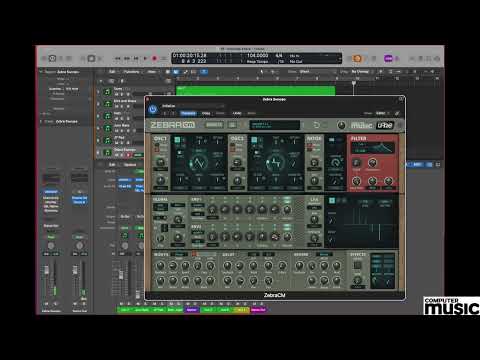Toggle Cycle mode button next to Record
The height and width of the screenshot is (360, 480).
[x=164, y=58]
